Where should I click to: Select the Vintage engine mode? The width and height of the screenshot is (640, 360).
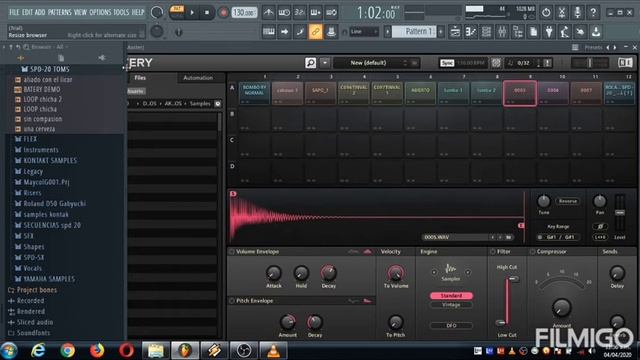[x=451, y=305]
